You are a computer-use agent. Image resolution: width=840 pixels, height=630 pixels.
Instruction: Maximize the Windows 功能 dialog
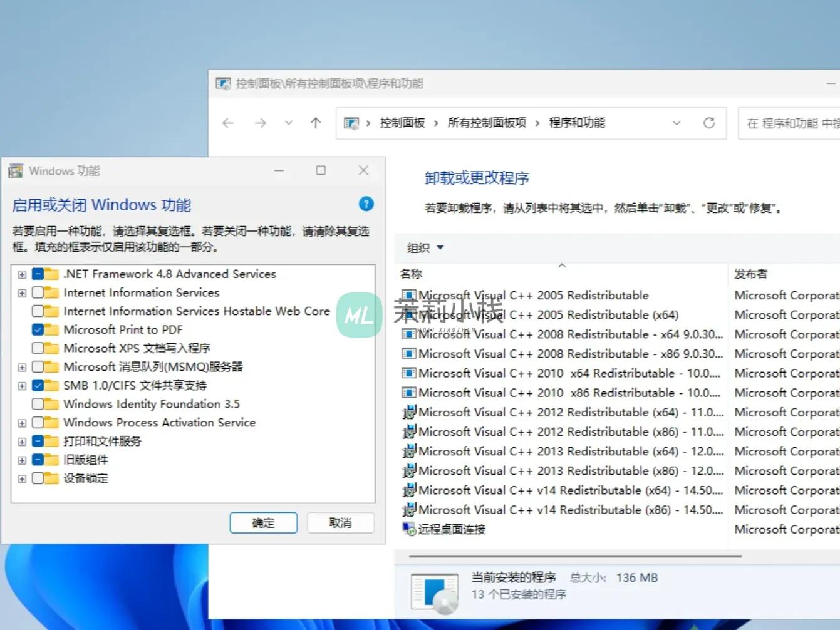pyautogui.click(x=321, y=170)
